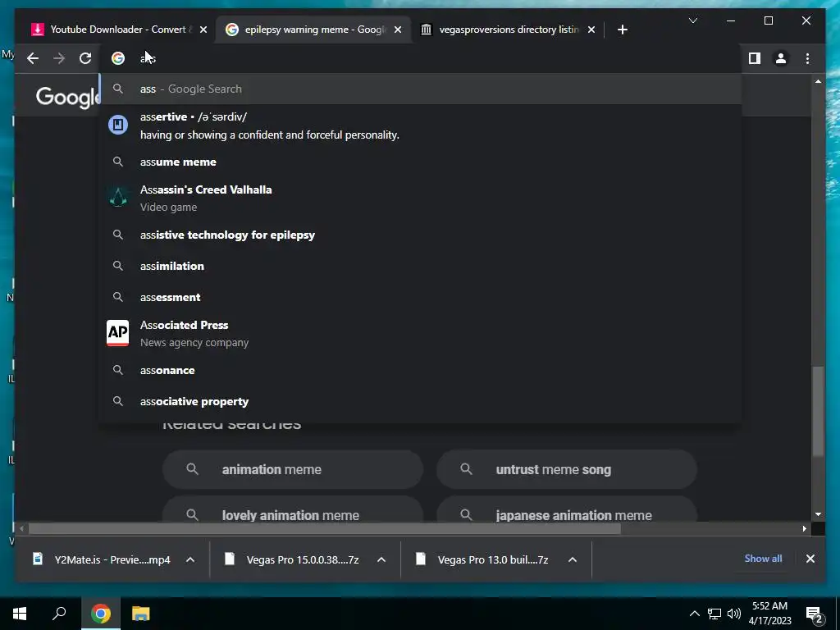Expand options for Y2Mate mp4 download
Viewport: 840px width, 630px height.
click(189, 559)
